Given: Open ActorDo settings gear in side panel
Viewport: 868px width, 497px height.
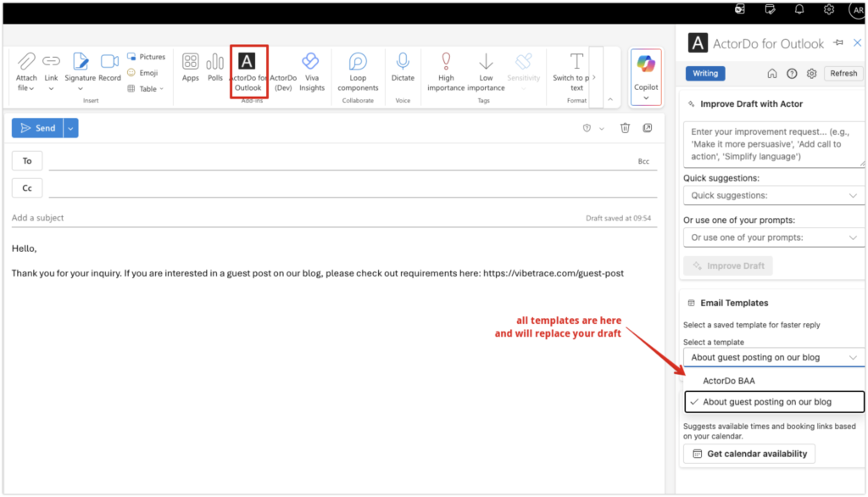Looking at the screenshot, I should tap(811, 74).
